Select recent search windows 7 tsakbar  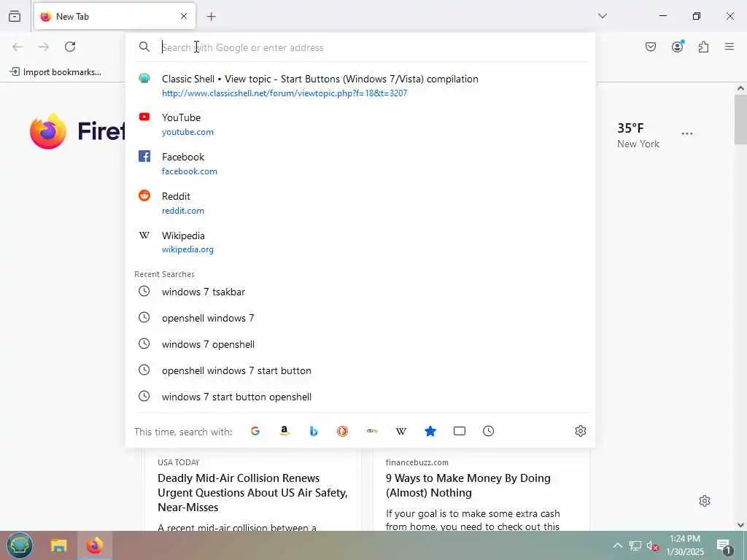pos(360,292)
